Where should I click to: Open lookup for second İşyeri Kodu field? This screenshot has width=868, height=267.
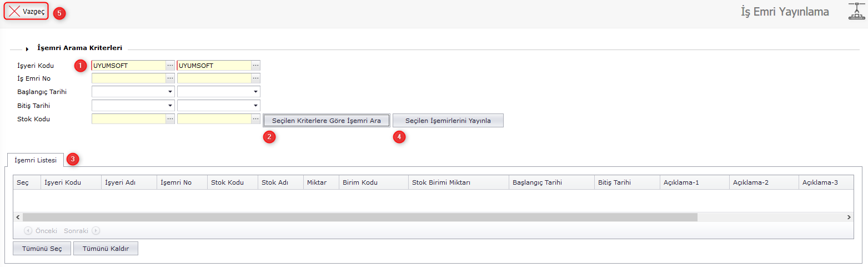pos(255,66)
